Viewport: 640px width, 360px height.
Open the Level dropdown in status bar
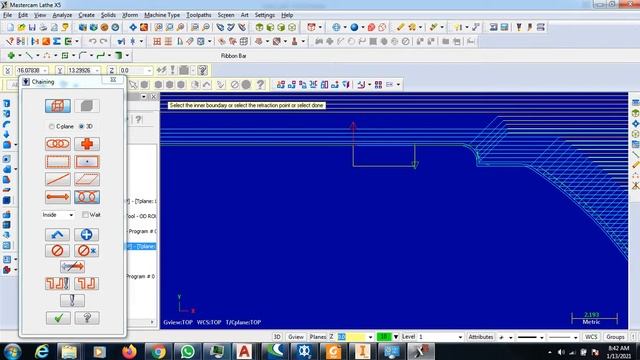pyautogui.click(x=460, y=337)
